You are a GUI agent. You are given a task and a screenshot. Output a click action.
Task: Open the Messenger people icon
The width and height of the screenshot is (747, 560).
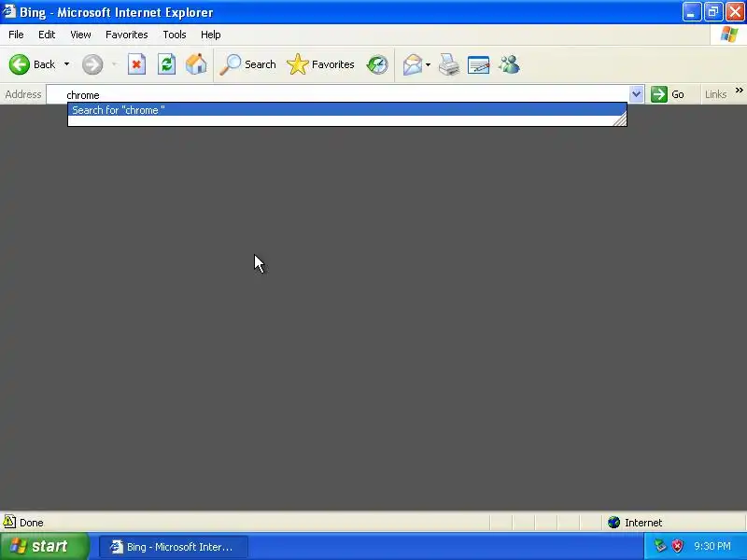pos(509,64)
